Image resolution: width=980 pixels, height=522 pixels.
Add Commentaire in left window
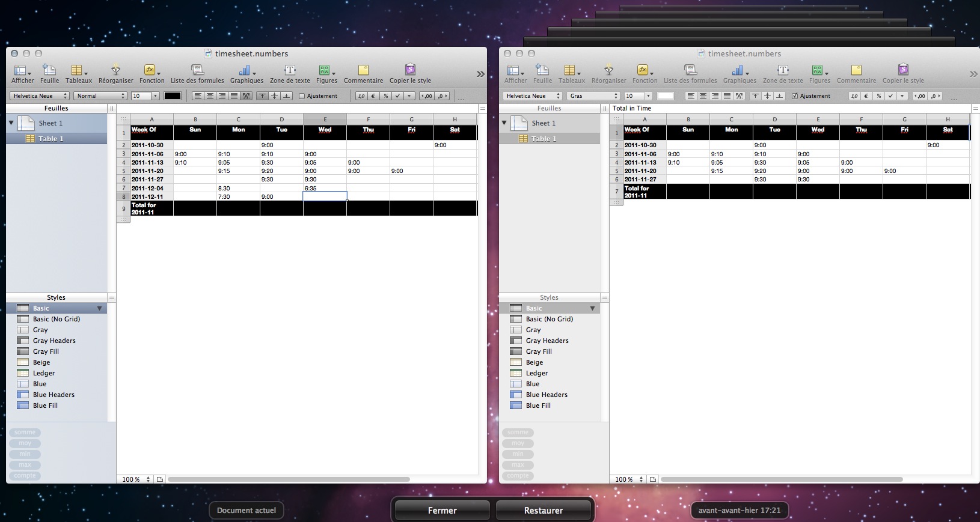[363, 74]
